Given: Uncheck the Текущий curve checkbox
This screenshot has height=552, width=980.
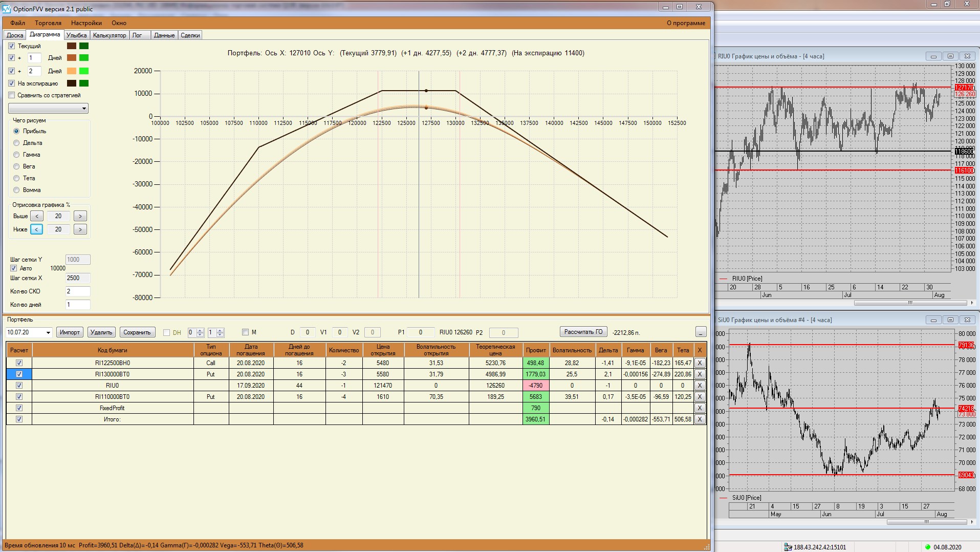Looking at the screenshot, I should click(12, 46).
